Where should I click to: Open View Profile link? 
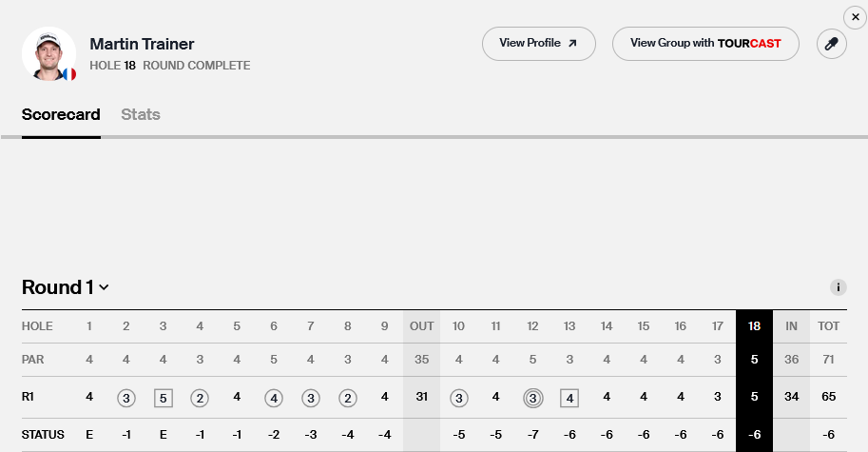[538, 44]
